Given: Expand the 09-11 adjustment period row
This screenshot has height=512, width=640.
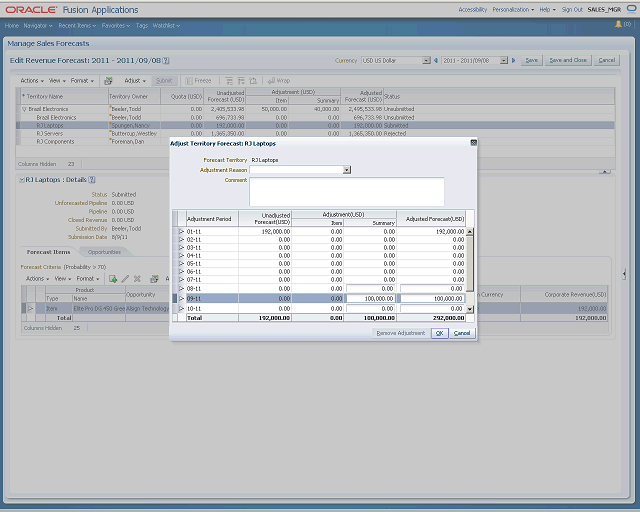Looking at the screenshot, I should [182, 298].
